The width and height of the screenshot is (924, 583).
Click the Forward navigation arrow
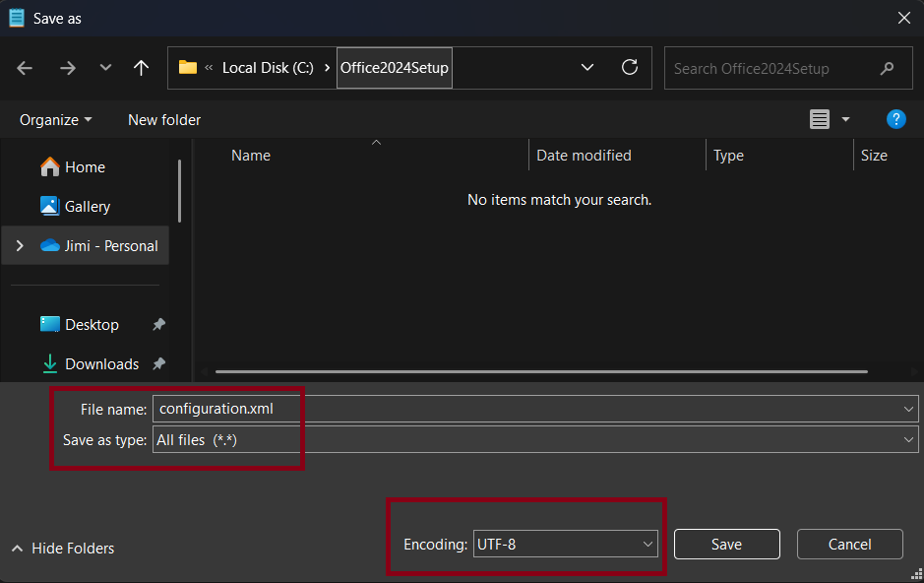point(67,68)
